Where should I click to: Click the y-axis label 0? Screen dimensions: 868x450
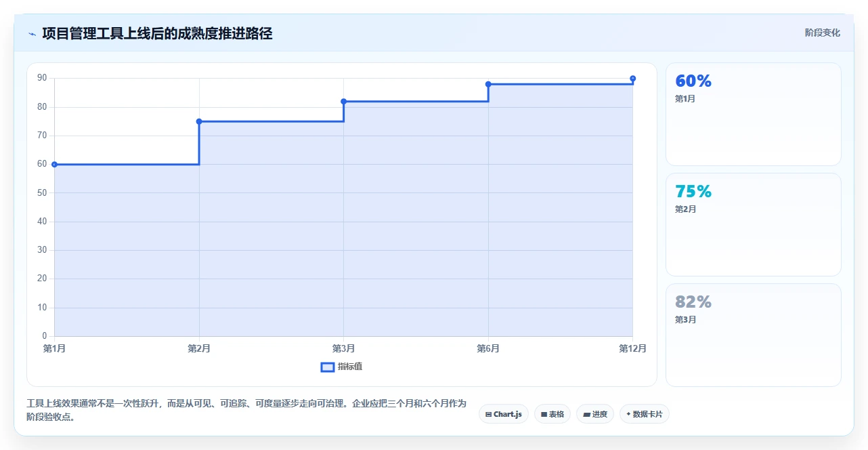44,336
